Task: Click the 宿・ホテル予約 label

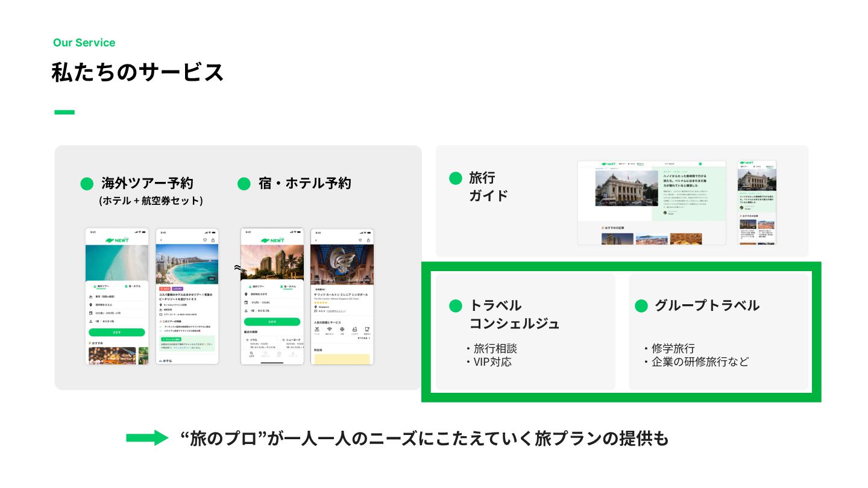Action: [x=304, y=183]
